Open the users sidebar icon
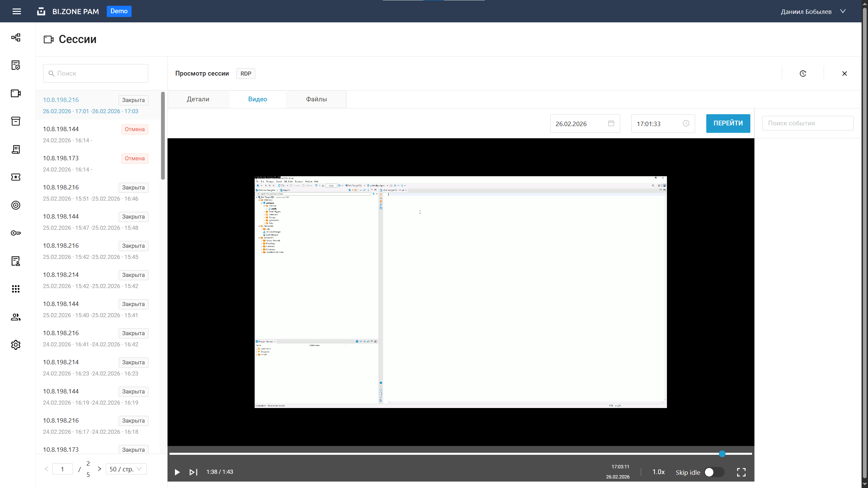 (x=16, y=317)
